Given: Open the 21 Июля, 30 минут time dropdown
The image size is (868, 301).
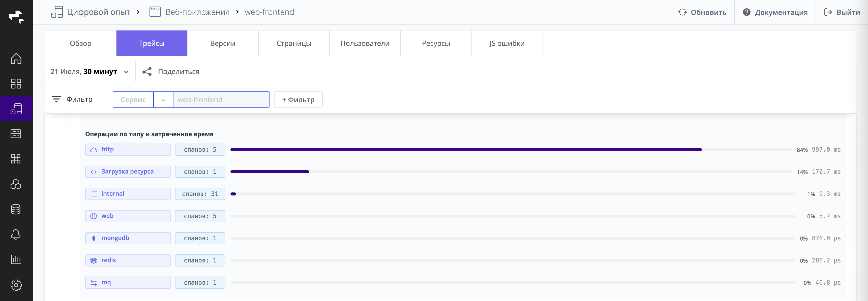Looking at the screenshot, I should click(90, 71).
